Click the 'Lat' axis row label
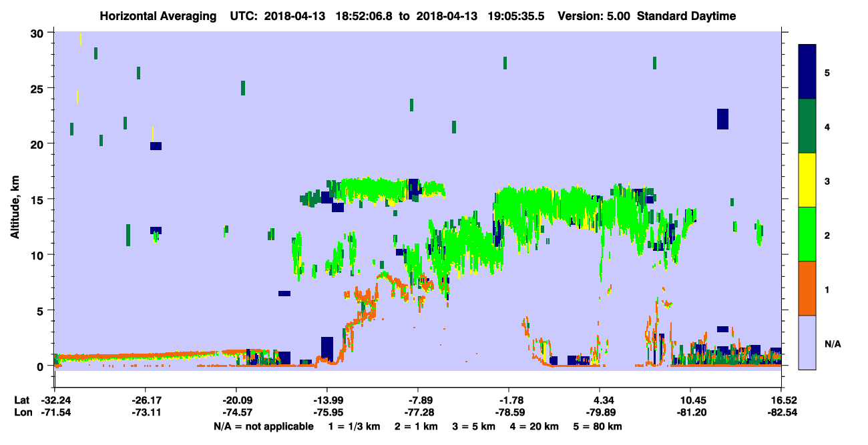The image size is (868, 445). coord(21,400)
